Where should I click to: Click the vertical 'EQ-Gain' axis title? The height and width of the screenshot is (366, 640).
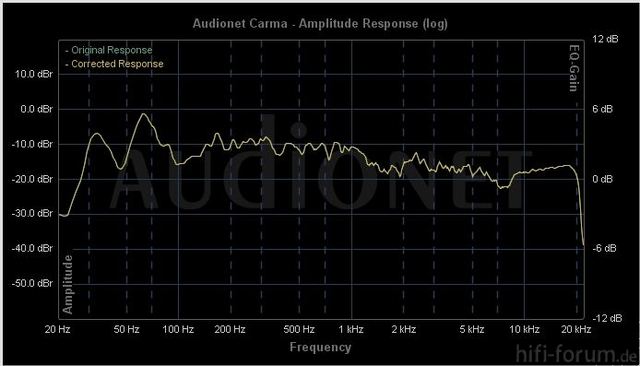(574, 68)
